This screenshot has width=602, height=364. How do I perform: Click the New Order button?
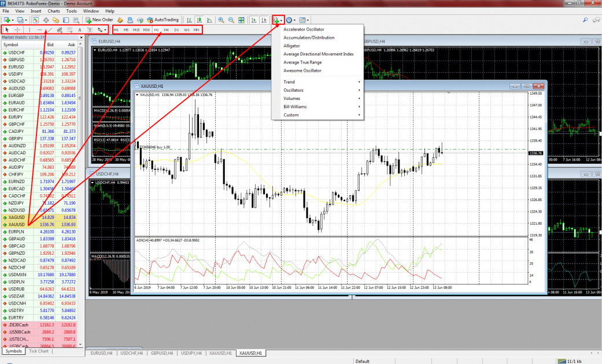click(99, 20)
